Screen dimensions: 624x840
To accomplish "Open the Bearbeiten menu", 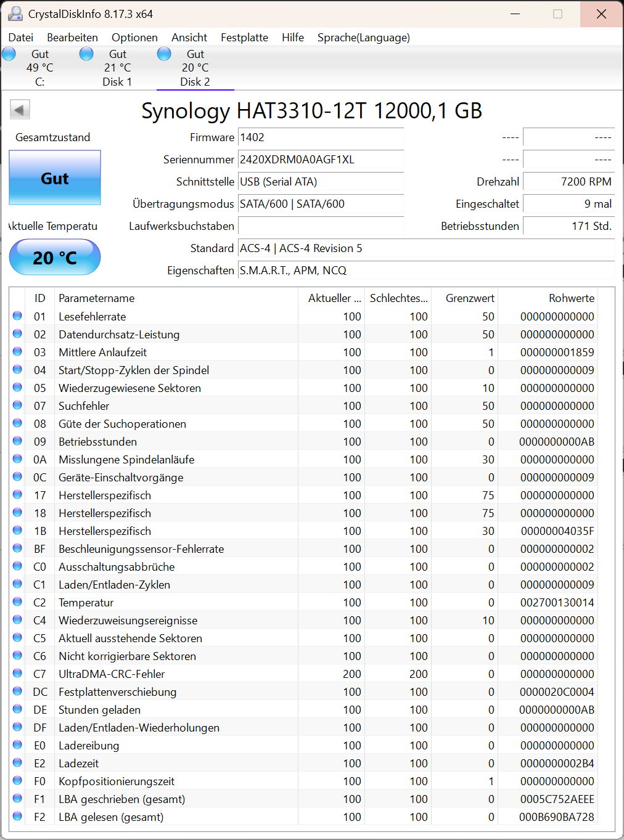I will (72, 38).
